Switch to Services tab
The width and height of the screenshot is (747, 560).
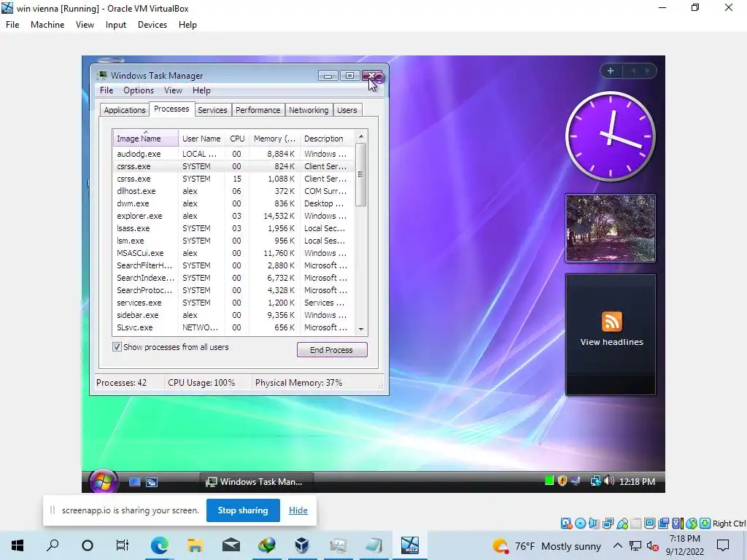click(212, 110)
